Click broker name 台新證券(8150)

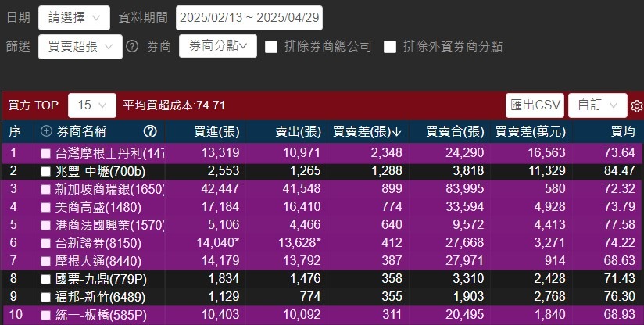(98, 243)
